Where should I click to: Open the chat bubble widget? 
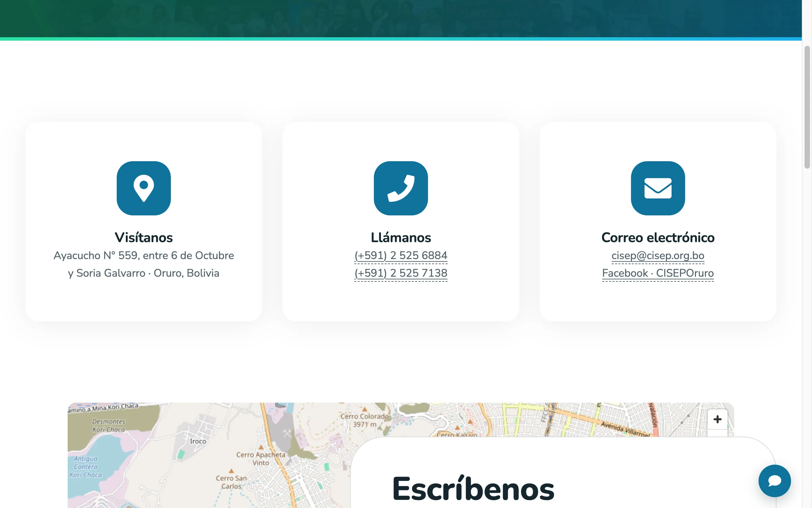tap(774, 481)
